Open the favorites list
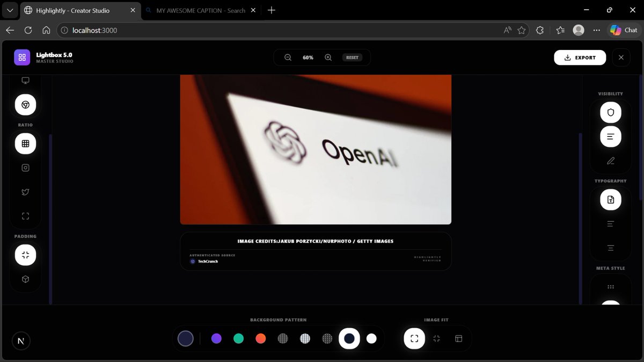644x362 pixels. pyautogui.click(x=560, y=31)
